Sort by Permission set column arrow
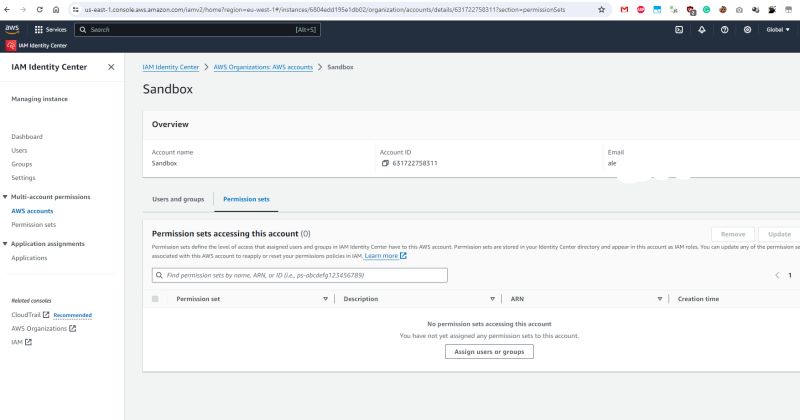This screenshot has width=800, height=420. pos(326,299)
